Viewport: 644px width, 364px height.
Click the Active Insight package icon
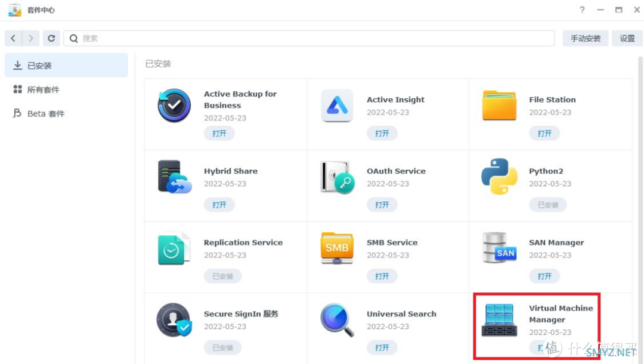[337, 105]
